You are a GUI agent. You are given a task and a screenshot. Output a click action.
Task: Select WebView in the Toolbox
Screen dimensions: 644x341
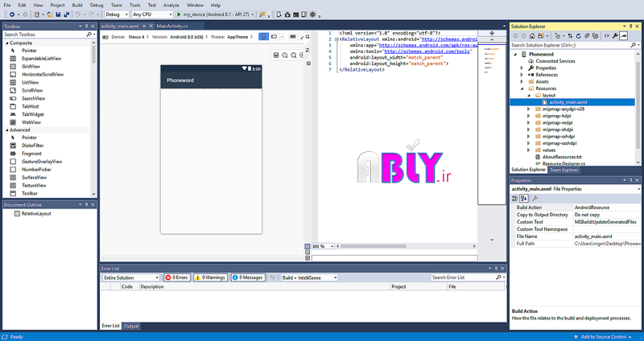tap(31, 122)
